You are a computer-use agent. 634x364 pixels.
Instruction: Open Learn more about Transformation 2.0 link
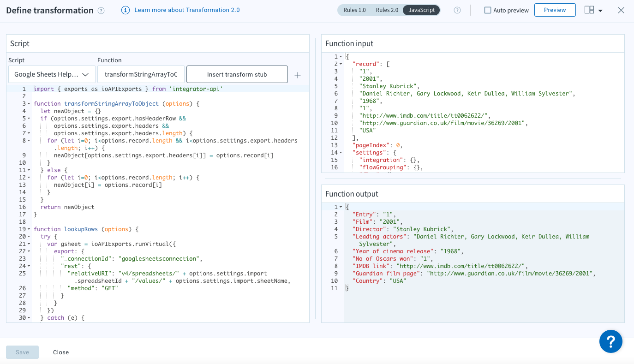pyautogui.click(x=187, y=10)
